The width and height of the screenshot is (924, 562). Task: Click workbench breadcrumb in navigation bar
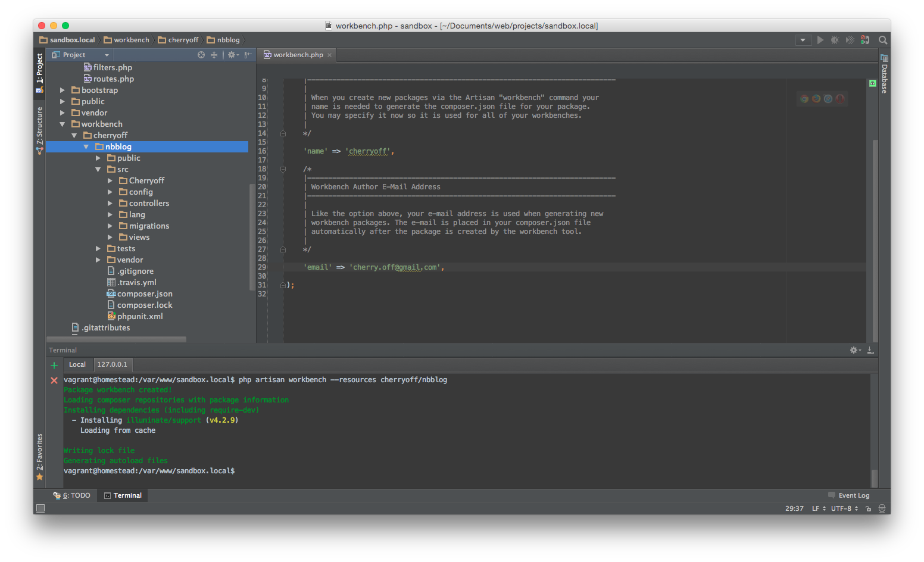(x=126, y=40)
